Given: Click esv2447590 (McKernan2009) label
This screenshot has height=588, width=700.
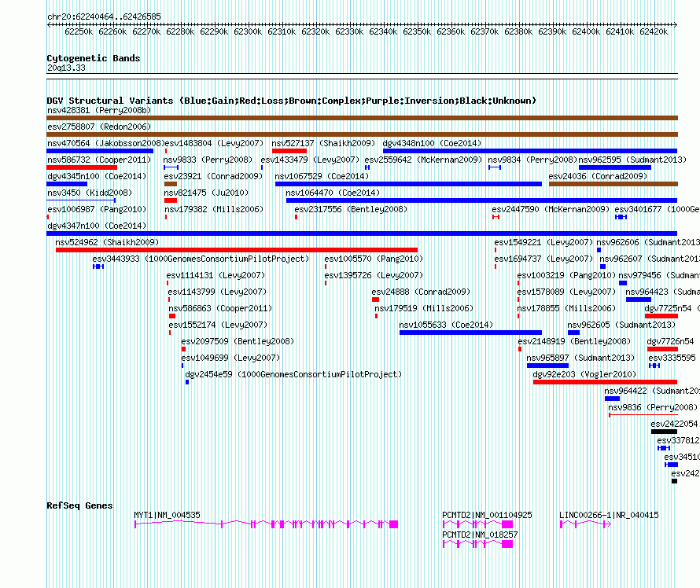Looking at the screenshot, I should (x=551, y=209).
